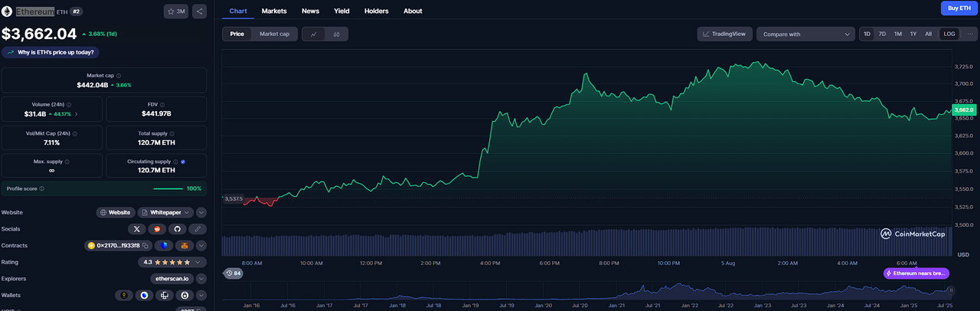Screen dimensions: 980x311
Task: Click the Ethereum logo icon
Action: click(7, 11)
